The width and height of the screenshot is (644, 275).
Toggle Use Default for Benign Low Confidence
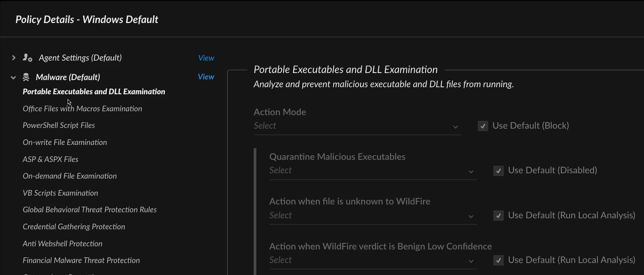pos(498,260)
